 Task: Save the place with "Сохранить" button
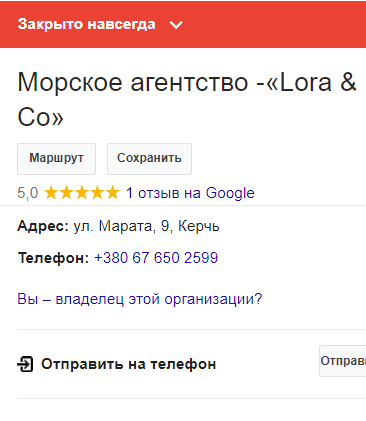(149, 159)
